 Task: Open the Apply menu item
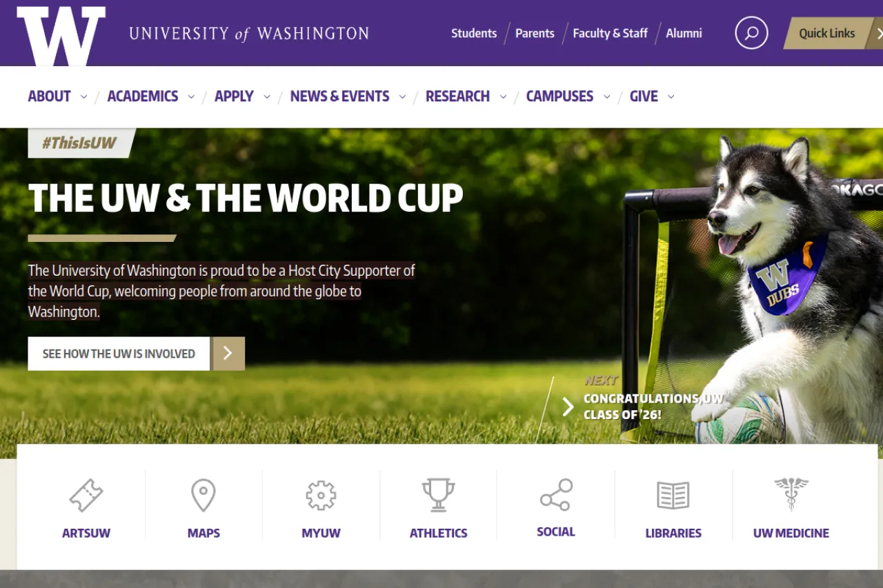tap(235, 97)
